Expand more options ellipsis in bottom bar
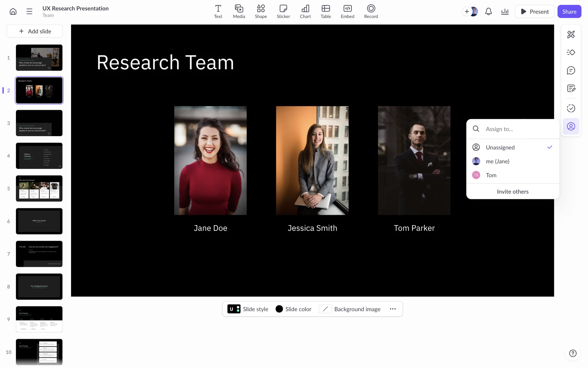The height and width of the screenshot is (368, 588). [x=393, y=309]
